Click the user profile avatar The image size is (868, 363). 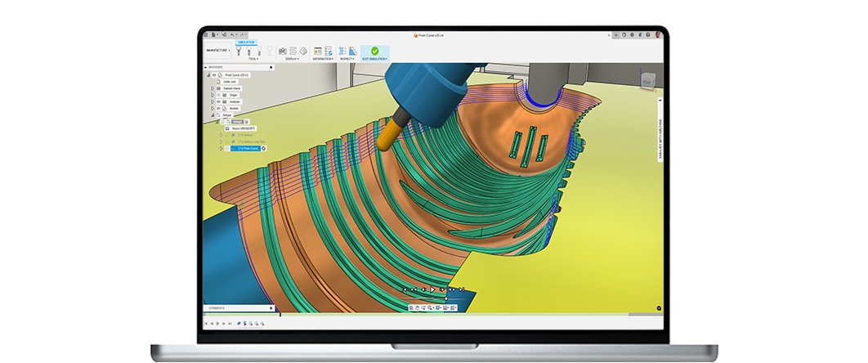click(658, 35)
